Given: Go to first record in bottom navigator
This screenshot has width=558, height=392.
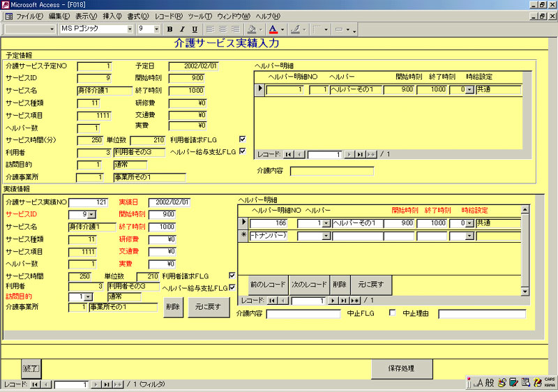Looking at the screenshot, I should tap(35, 384).
